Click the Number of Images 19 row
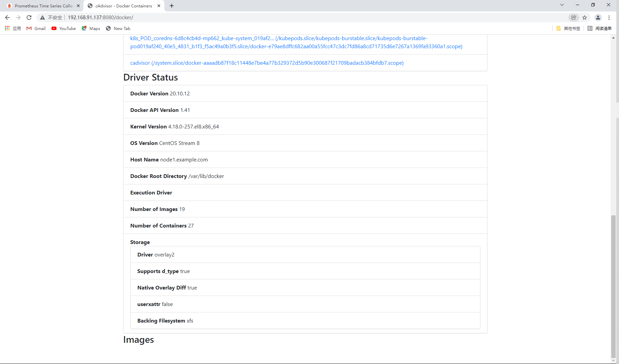Viewport: 619px width, 364px height. [305, 209]
